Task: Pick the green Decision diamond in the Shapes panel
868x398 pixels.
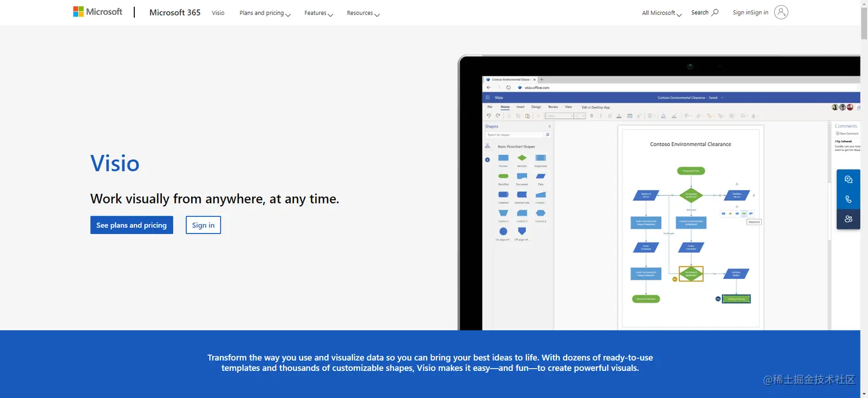Action: (522, 158)
